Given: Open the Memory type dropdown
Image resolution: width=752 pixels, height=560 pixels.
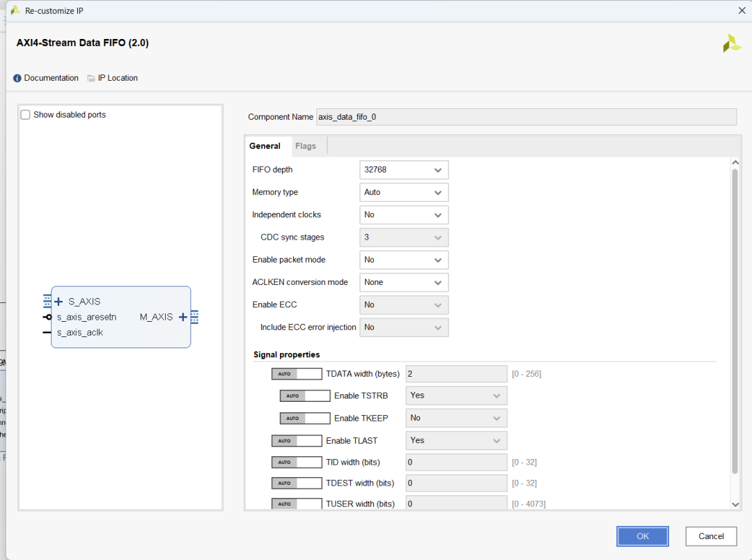Looking at the screenshot, I should click(404, 192).
